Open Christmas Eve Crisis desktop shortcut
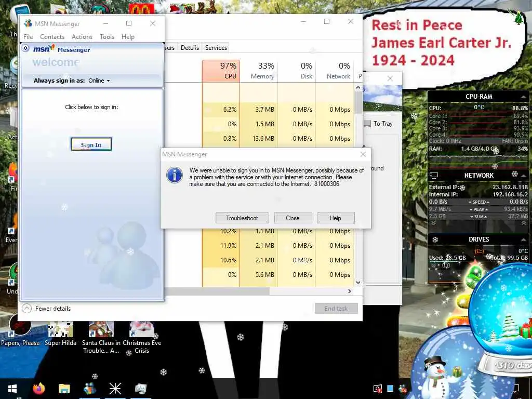 point(142,338)
